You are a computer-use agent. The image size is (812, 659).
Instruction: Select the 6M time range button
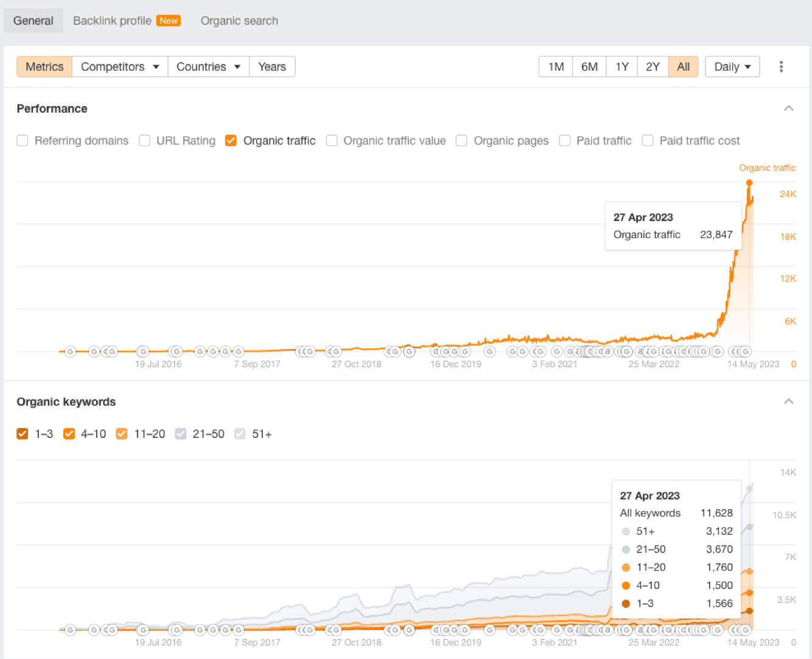[589, 66]
